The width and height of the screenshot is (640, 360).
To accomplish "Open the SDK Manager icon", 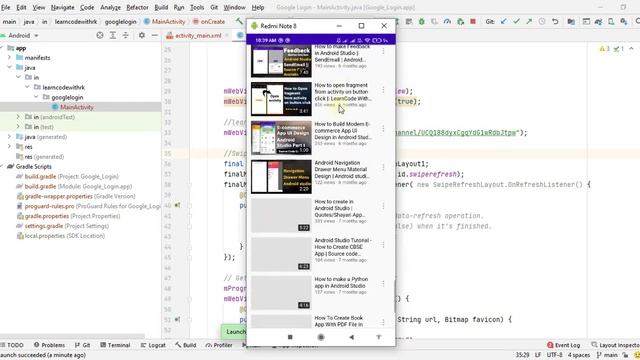I will pyautogui.click(x=624, y=21).
